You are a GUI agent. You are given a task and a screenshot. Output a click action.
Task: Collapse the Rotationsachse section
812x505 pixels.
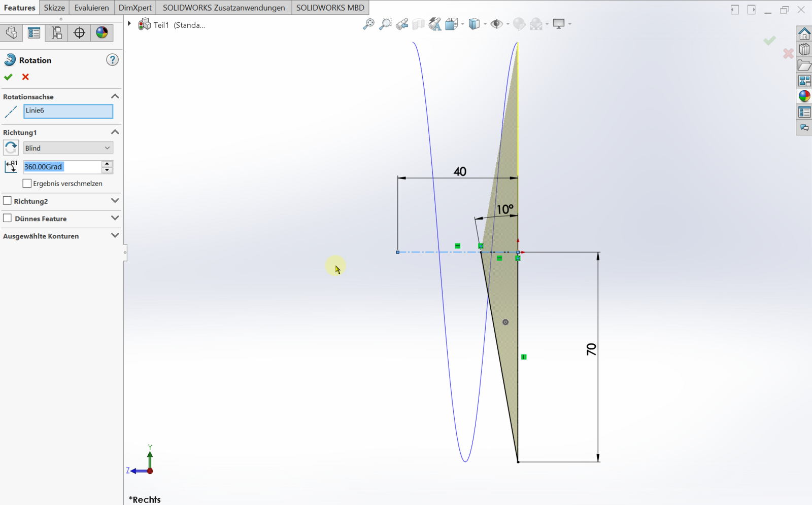(115, 96)
